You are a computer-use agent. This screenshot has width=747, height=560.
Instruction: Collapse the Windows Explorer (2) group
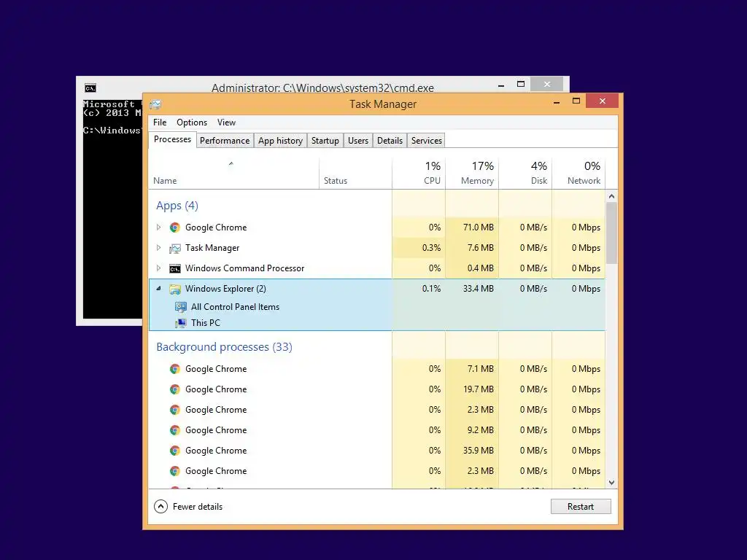[158, 289]
